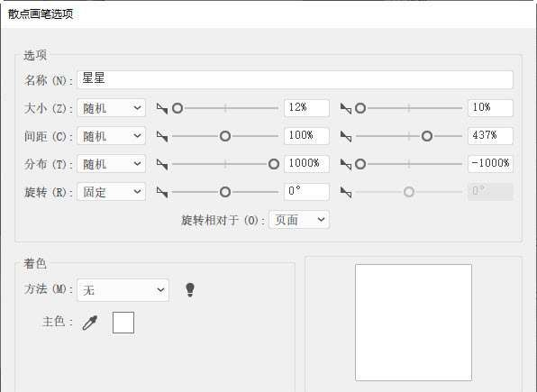Click the white brush preview thumbnail
537x392 pixels.
414,323
